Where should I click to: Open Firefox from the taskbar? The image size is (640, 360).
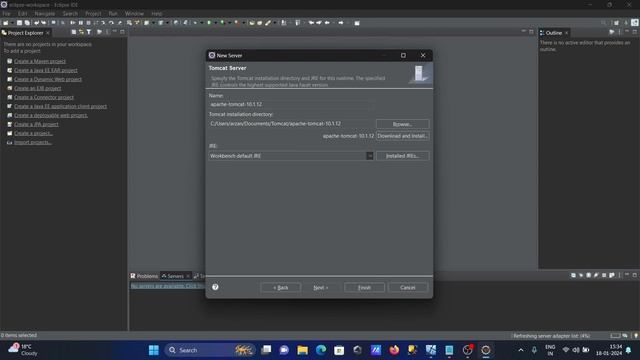click(x=394, y=350)
